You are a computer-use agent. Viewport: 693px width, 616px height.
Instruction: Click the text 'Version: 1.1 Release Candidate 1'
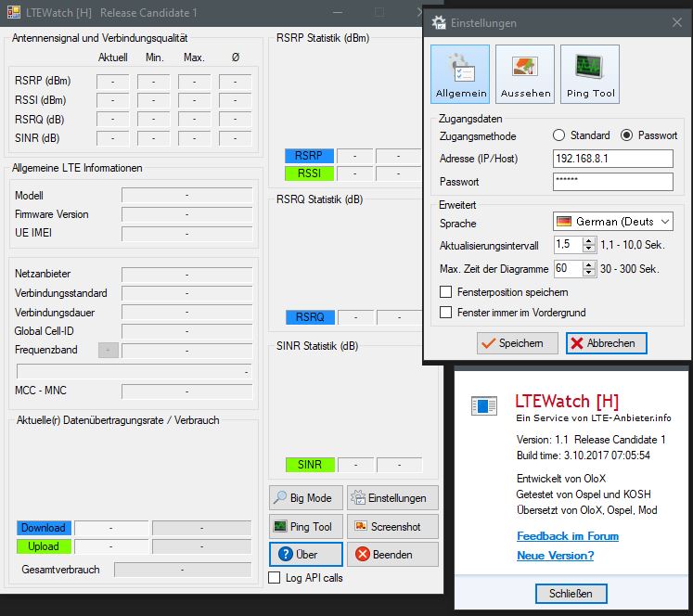[x=591, y=440]
